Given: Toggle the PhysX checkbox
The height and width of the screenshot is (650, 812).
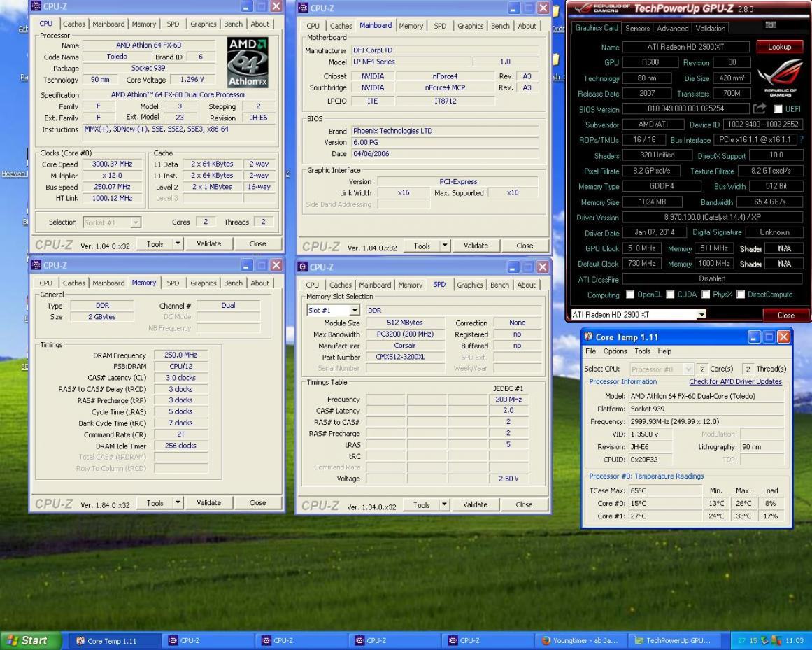Looking at the screenshot, I should [705, 294].
